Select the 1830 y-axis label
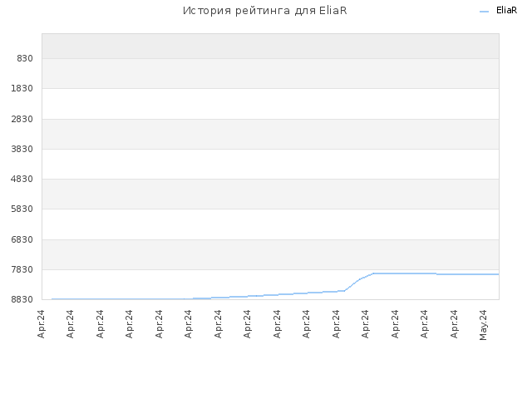The image size is (532, 399). point(22,89)
